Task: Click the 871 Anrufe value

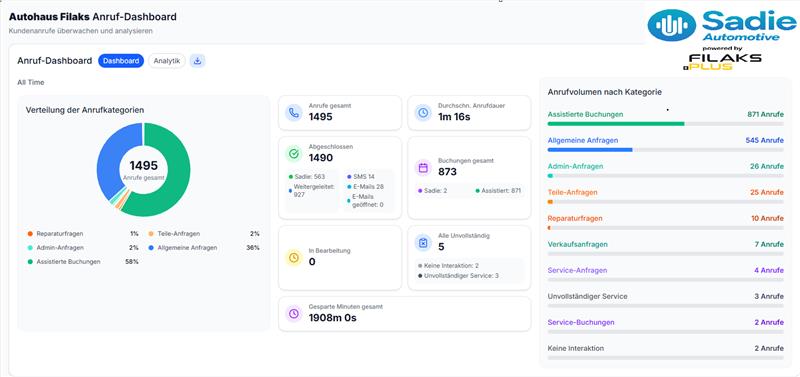Action: pyautogui.click(x=765, y=114)
